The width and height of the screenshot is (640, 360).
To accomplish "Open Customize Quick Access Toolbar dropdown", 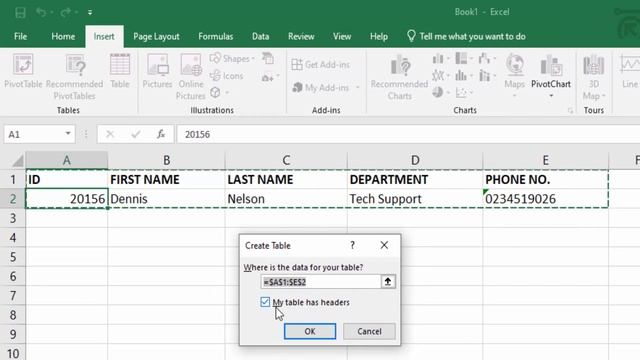I will [x=90, y=13].
